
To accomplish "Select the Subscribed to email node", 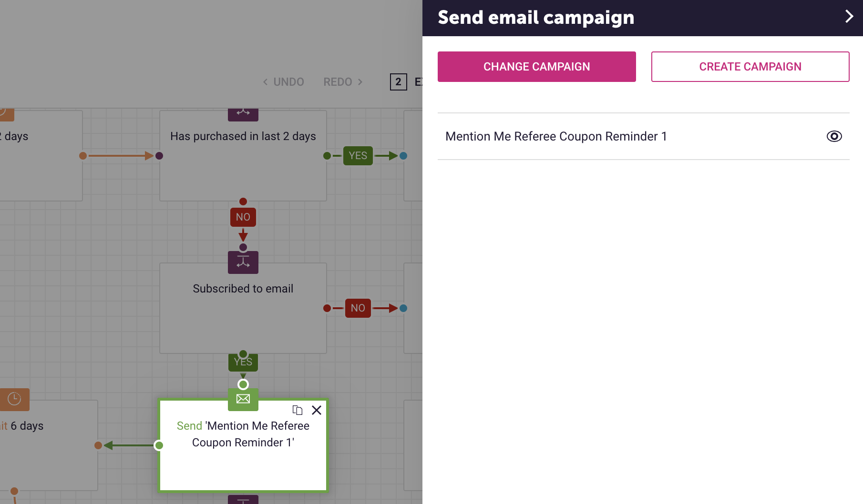I will [x=243, y=308].
